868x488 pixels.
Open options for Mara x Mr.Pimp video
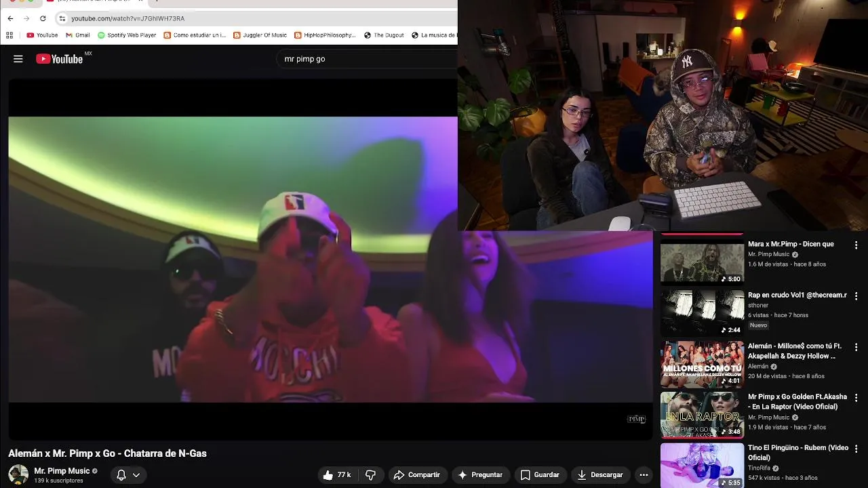pyautogui.click(x=856, y=245)
